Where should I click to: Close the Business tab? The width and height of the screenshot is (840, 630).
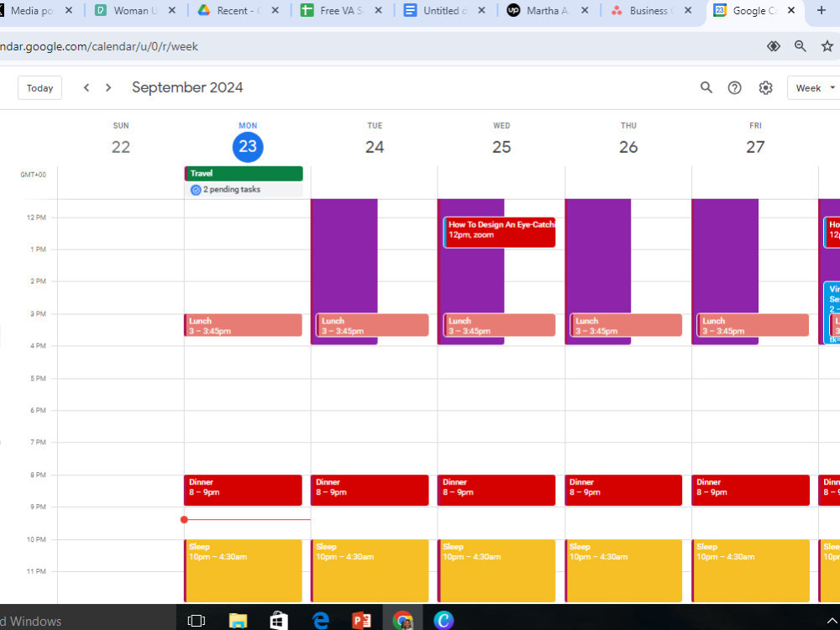click(688, 10)
